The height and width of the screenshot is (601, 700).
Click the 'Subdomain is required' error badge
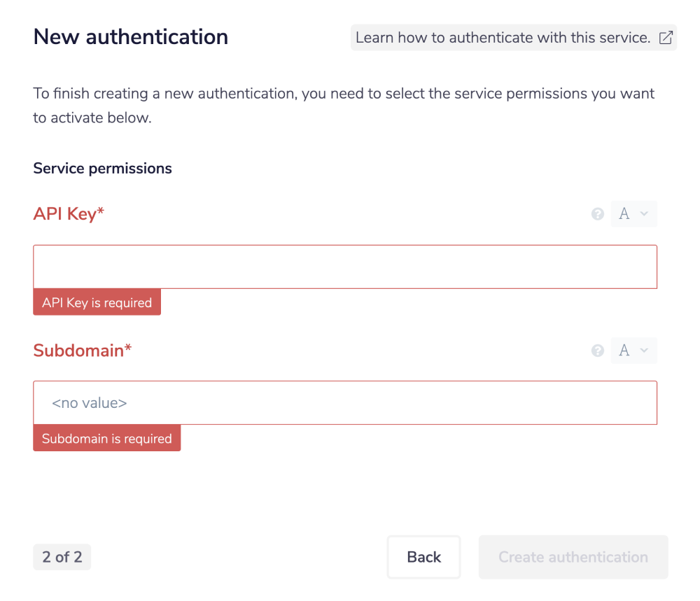[x=106, y=438]
